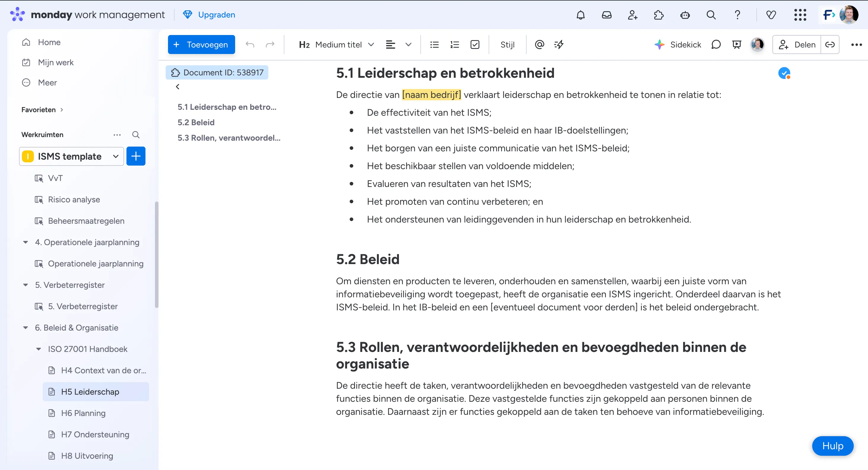Open the apps marketplace puzzle icon
Screen dimensions: 868x470
[658, 15]
